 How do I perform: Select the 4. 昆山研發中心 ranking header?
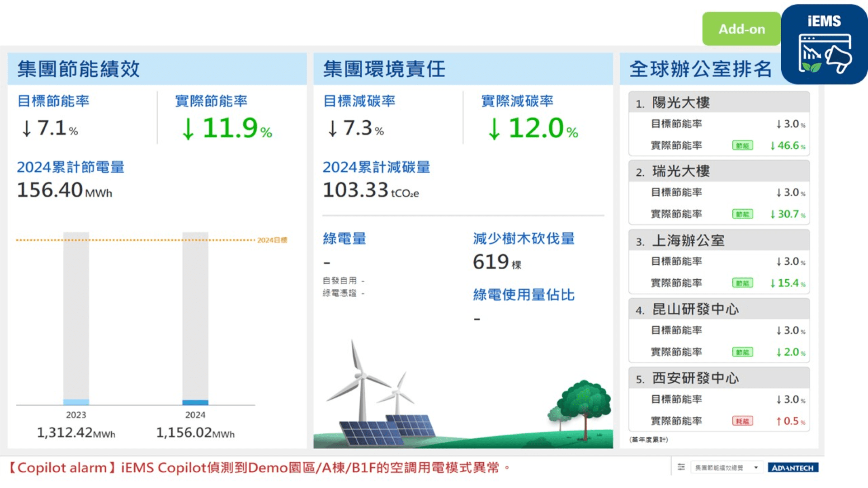(719, 310)
